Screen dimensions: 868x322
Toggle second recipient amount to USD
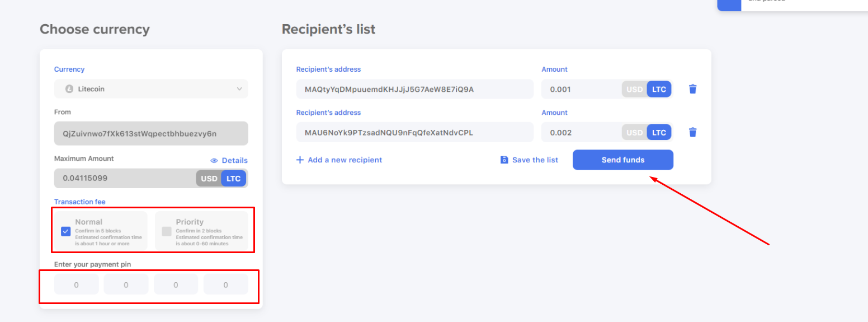pos(634,132)
